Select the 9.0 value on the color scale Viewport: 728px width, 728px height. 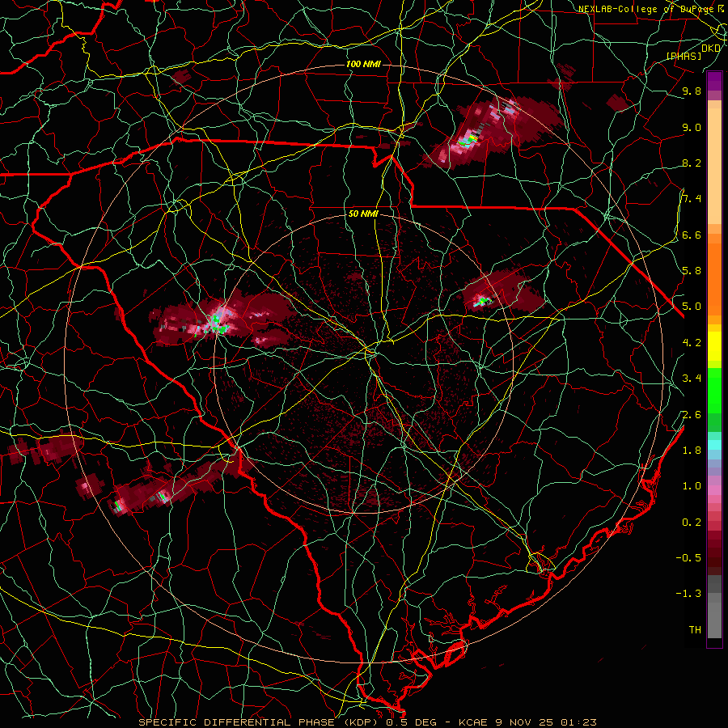pyautogui.click(x=692, y=127)
